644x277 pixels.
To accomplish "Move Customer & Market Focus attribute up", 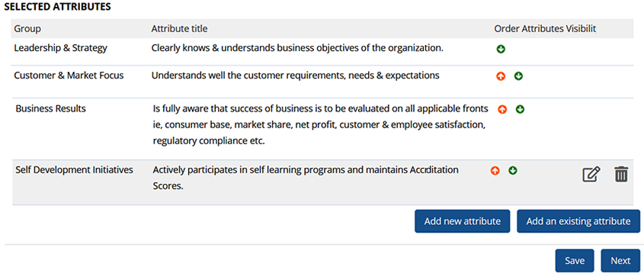I will point(500,76).
